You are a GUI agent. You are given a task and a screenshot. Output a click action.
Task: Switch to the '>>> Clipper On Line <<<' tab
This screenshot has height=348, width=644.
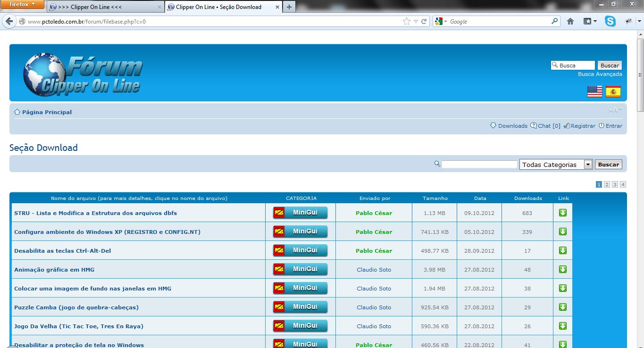(x=105, y=7)
